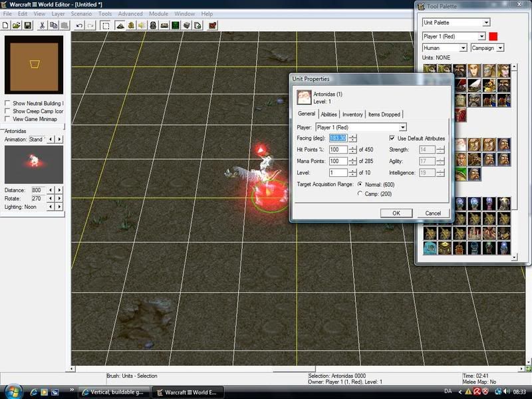Viewport: 532px width, 399px height.
Task: Open the Object Editor toolbar icon
Action: coord(153,25)
